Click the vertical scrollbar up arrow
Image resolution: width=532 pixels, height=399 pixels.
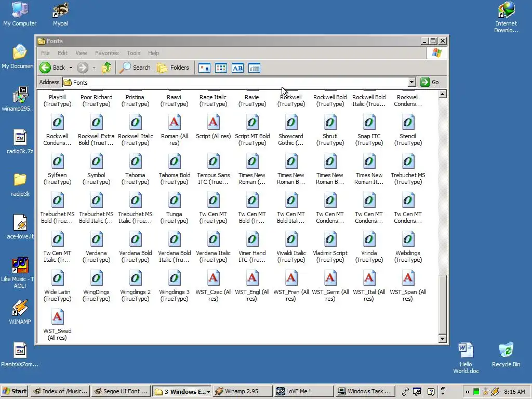[442, 95]
